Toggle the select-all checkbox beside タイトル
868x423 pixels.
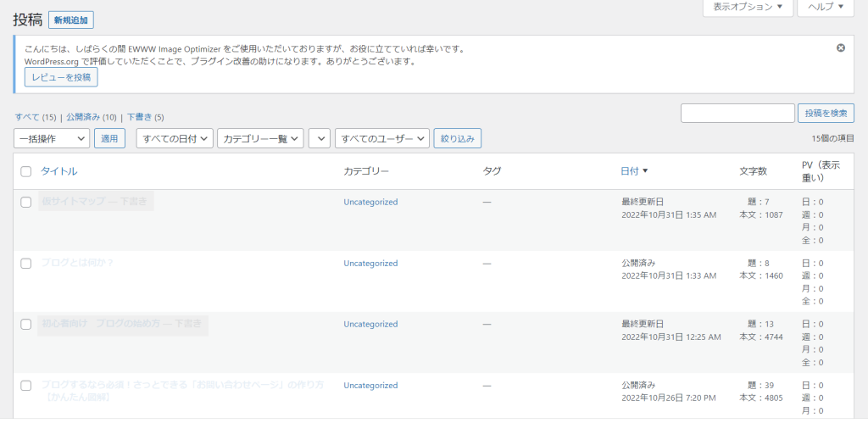[25, 171]
